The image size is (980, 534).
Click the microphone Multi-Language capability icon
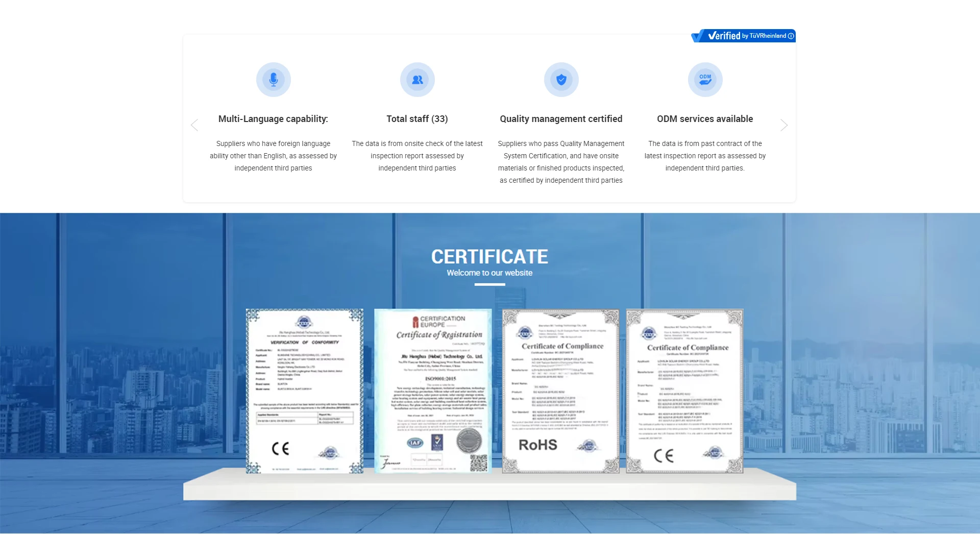[x=274, y=80]
